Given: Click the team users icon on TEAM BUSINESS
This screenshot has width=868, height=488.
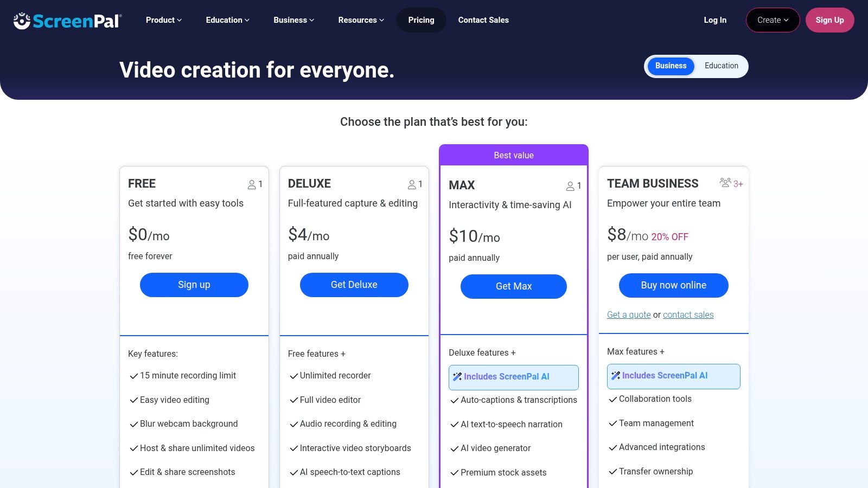Looking at the screenshot, I should coord(725,183).
